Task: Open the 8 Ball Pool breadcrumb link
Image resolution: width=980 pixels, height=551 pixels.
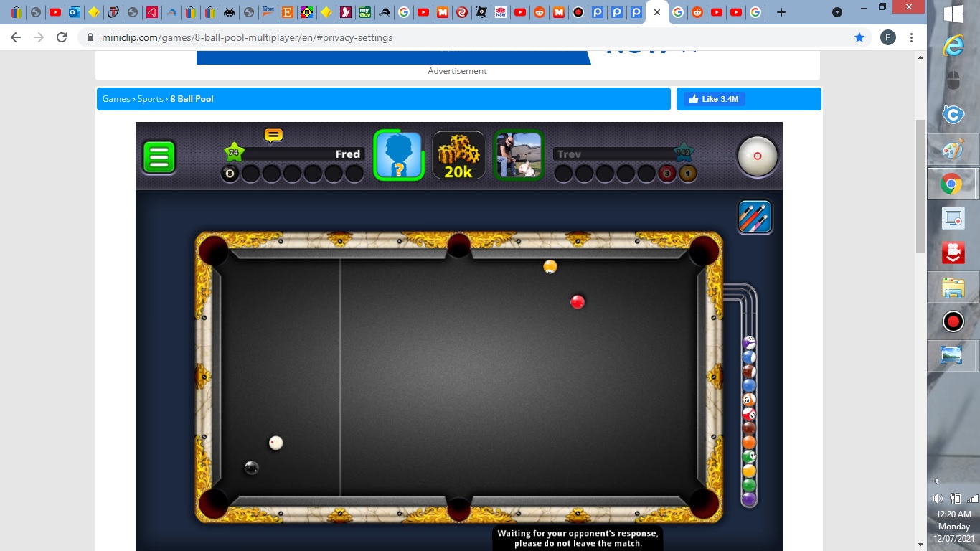Action: tap(192, 99)
